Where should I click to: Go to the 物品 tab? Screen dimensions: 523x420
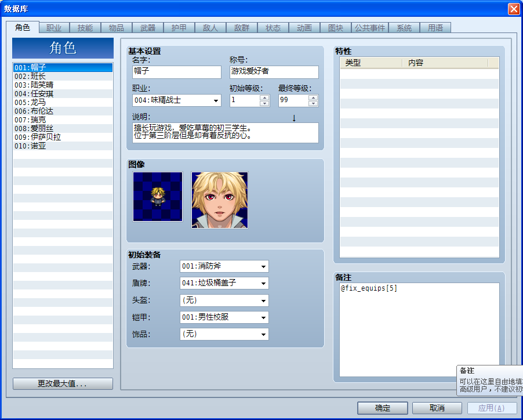(117, 28)
